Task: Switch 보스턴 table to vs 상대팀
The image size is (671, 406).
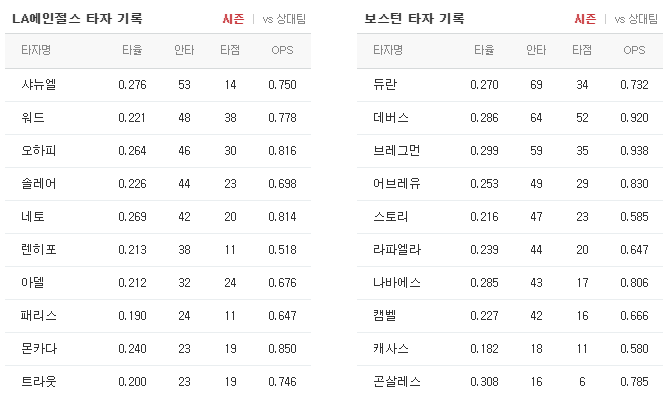Action: tap(636, 19)
